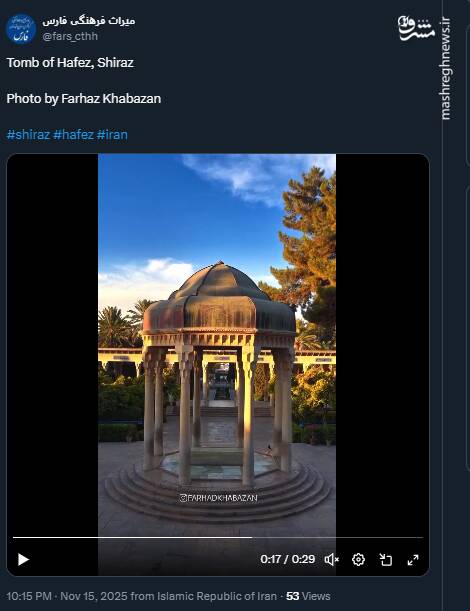Screen dimensions: 470x611
Task: Click the 0:17 / 0:29 time display
Action: click(288, 559)
